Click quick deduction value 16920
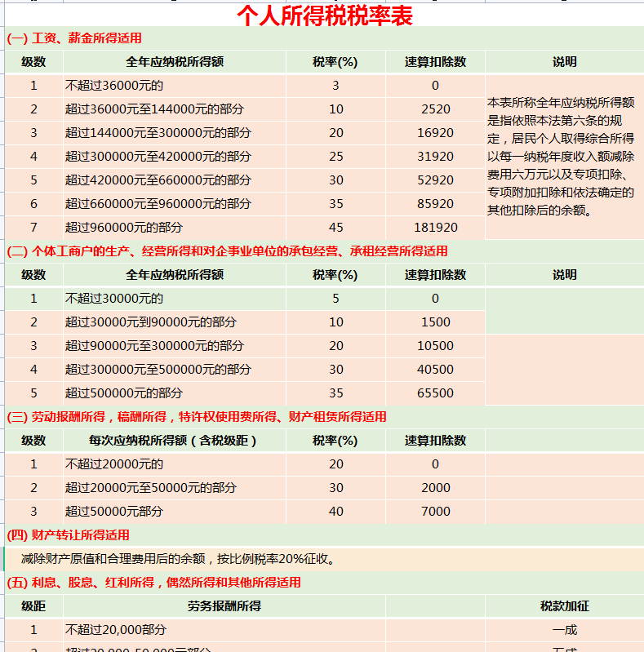Image resolution: width=644 pixels, height=652 pixels. tap(435, 133)
